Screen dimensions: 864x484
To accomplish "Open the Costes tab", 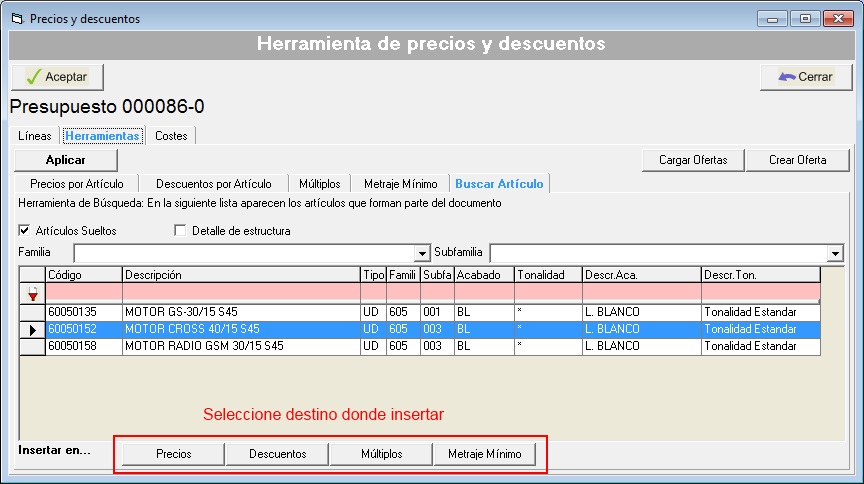I will [x=171, y=136].
